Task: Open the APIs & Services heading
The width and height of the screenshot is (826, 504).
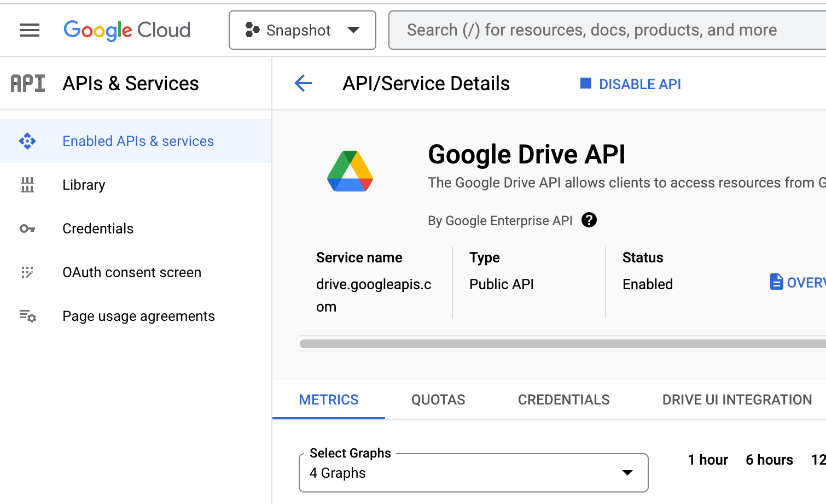Action: coord(131,84)
